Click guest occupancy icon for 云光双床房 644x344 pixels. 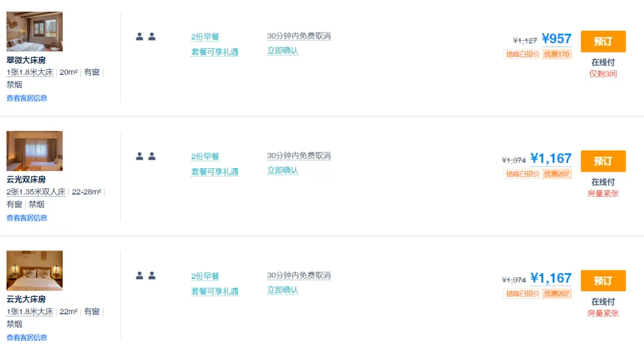tap(146, 156)
